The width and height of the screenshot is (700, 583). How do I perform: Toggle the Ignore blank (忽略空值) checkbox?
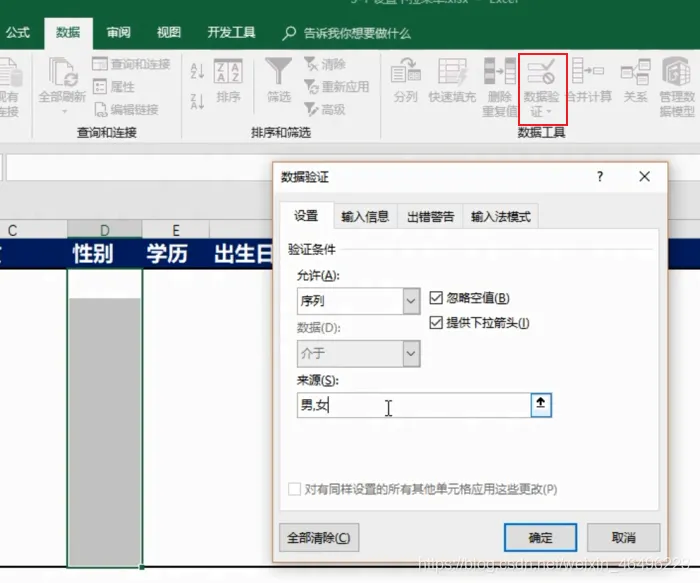pyautogui.click(x=436, y=297)
